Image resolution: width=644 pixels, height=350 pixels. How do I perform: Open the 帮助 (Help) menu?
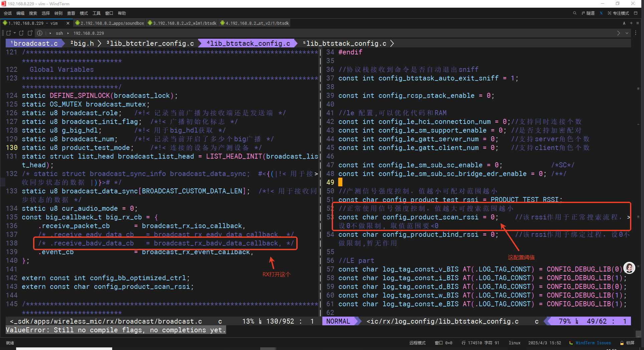[x=122, y=13]
